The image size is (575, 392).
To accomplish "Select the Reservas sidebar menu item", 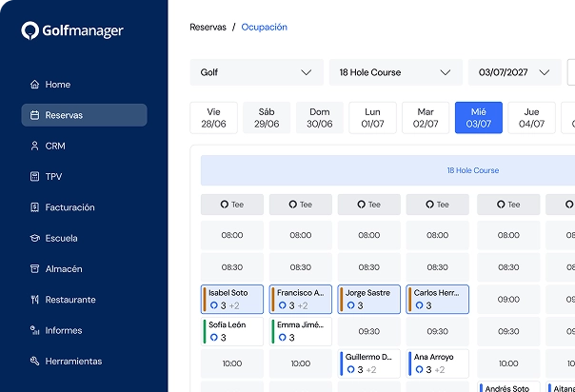I will coord(85,115).
